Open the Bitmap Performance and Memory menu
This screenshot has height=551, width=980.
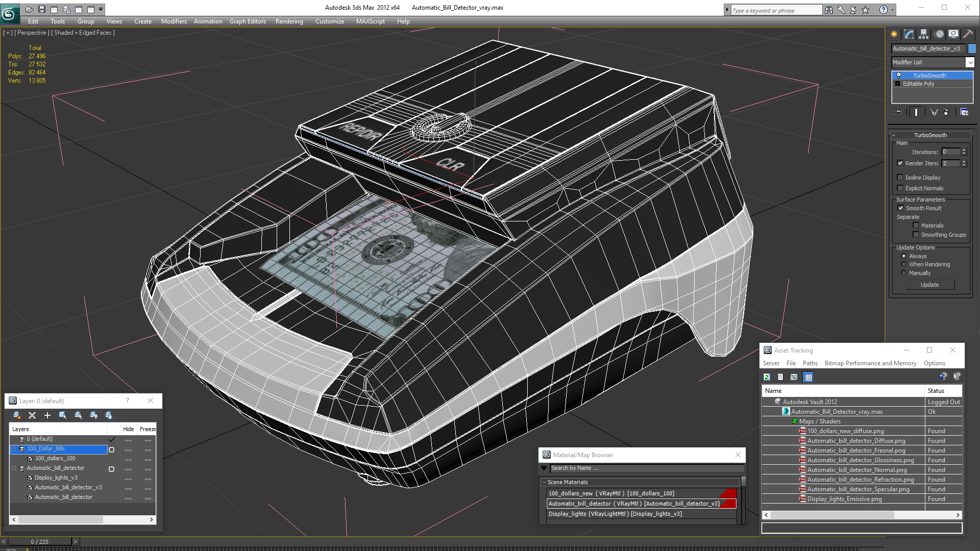(870, 363)
